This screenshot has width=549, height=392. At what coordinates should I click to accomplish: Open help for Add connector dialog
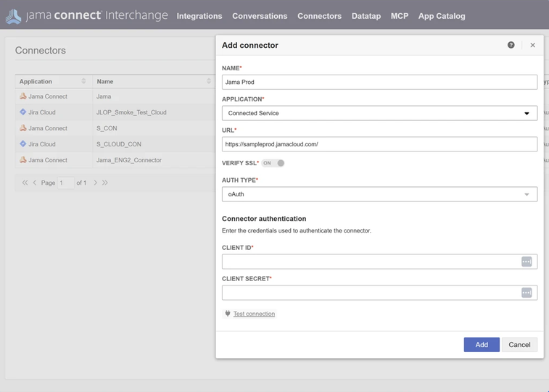(511, 45)
